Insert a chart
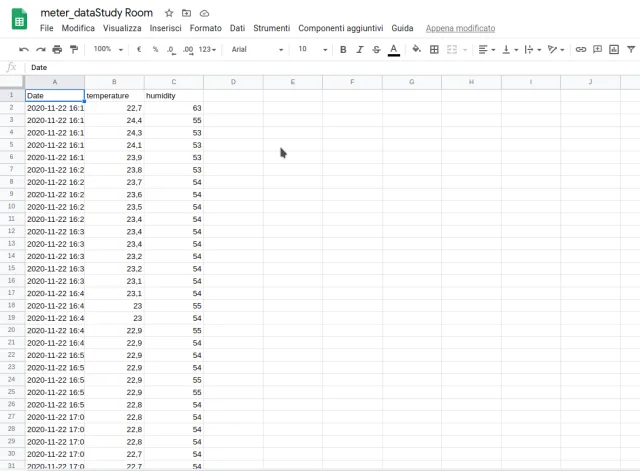640x471 pixels. tap(614, 49)
